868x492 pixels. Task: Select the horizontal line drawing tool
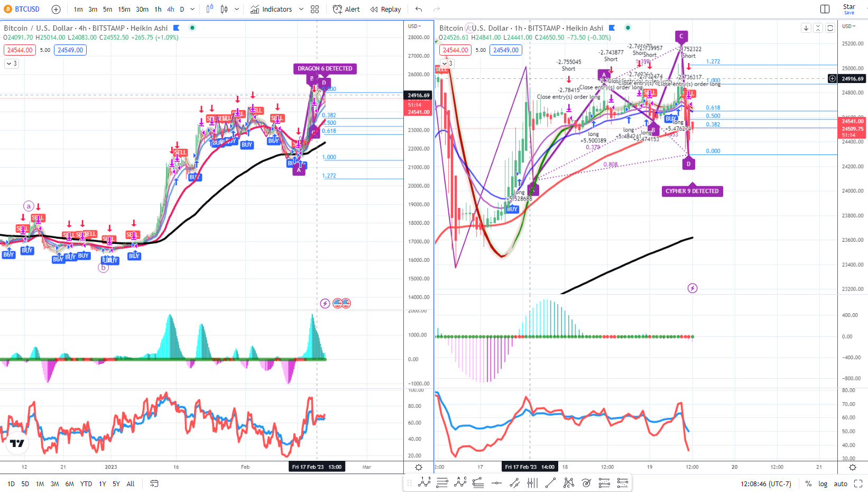click(x=496, y=482)
